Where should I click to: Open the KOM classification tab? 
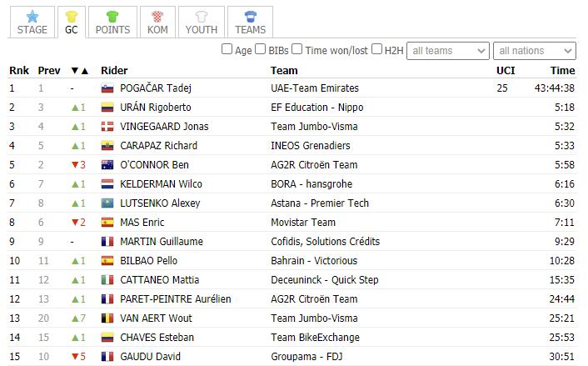(x=157, y=23)
